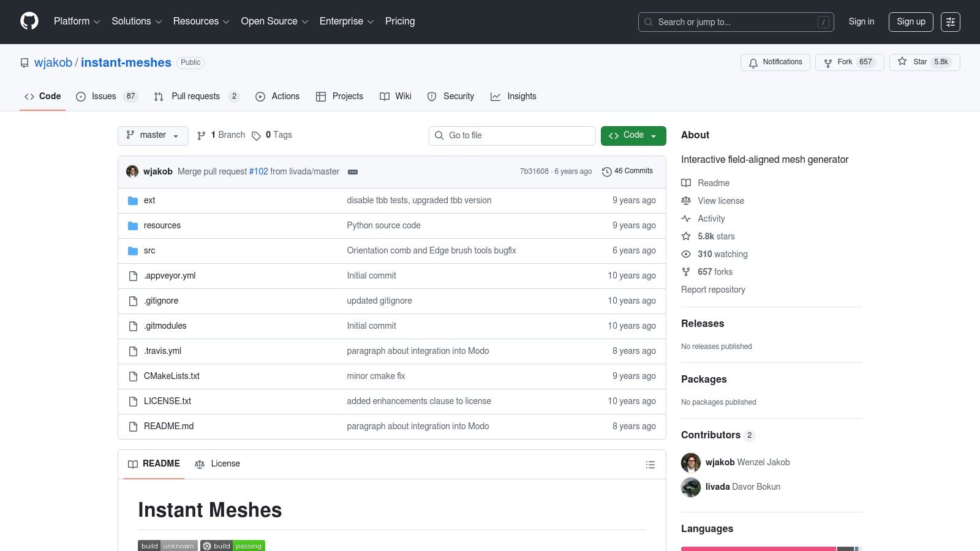The width and height of the screenshot is (980, 551).
Task: Open the ext folder
Action: pos(149,201)
